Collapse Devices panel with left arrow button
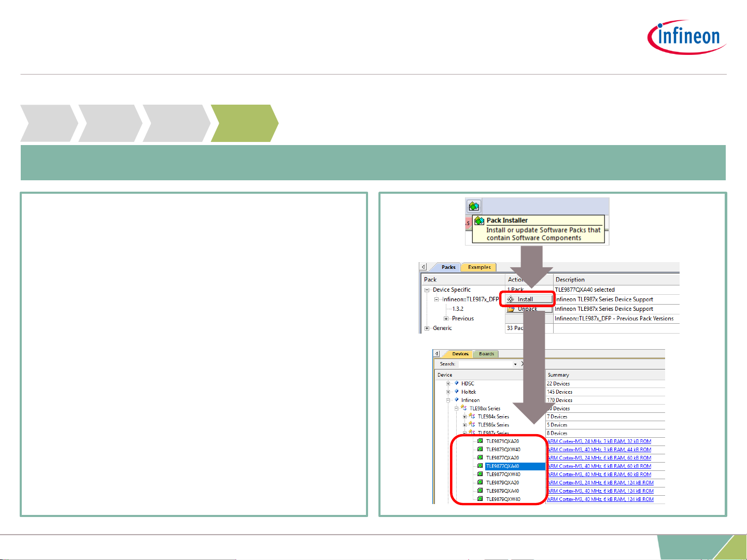This screenshot has height=560, width=747. [x=437, y=354]
